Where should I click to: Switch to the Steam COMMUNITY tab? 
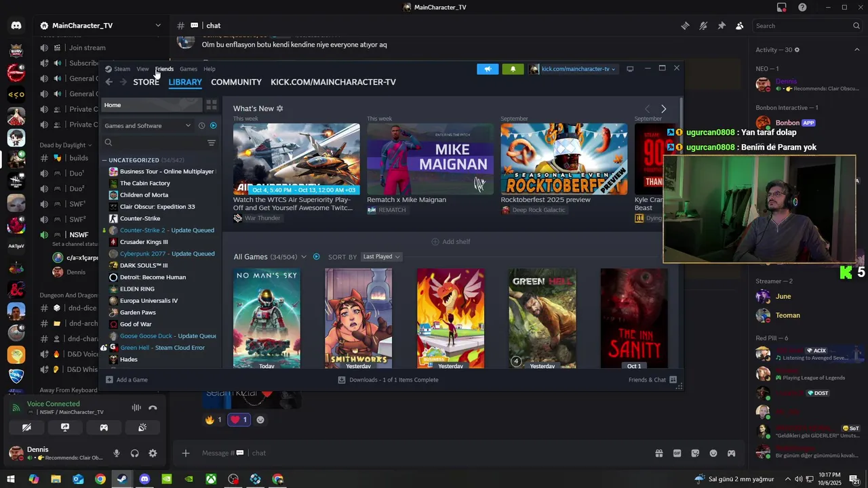point(236,82)
